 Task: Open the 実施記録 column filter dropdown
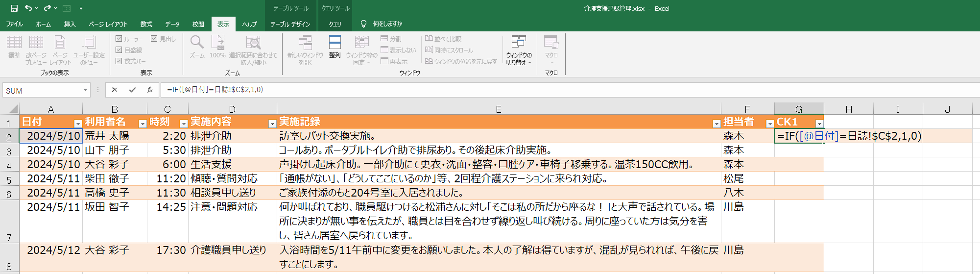pos(717,124)
